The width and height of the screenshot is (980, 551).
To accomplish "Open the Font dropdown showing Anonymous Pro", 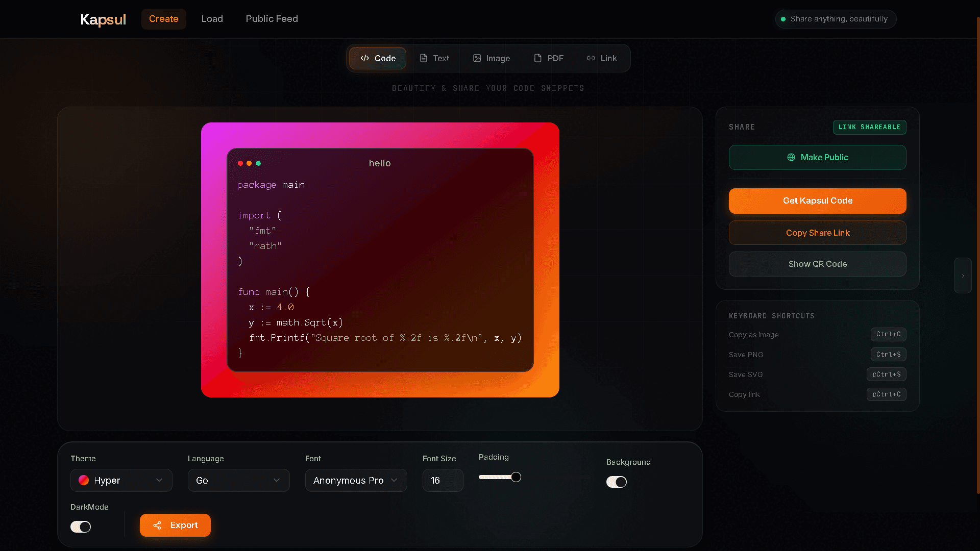I will click(x=356, y=480).
